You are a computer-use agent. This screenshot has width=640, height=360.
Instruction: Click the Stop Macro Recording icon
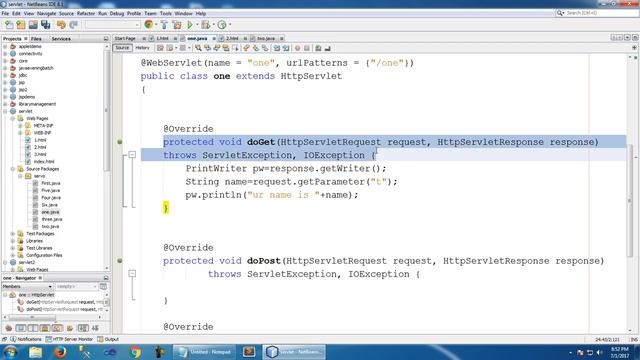click(307, 48)
